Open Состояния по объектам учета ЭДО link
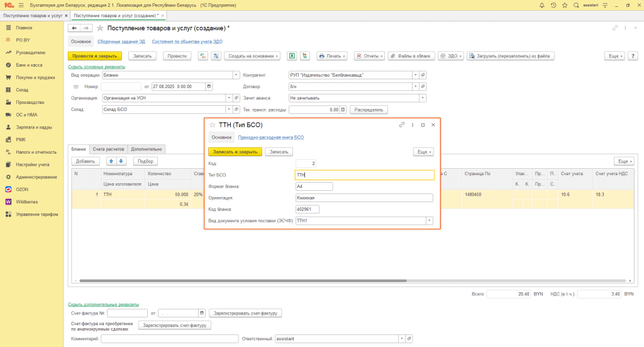This screenshot has width=644, height=347. (x=187, y=42)
